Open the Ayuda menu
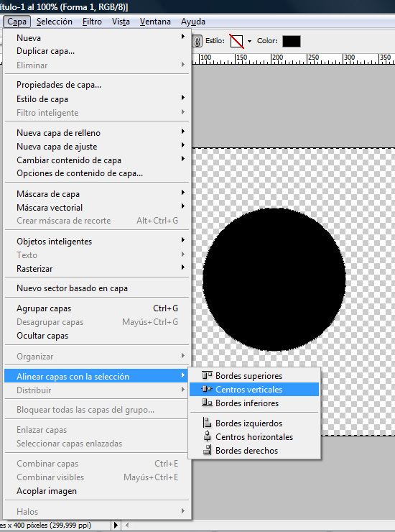 point(193,22)
